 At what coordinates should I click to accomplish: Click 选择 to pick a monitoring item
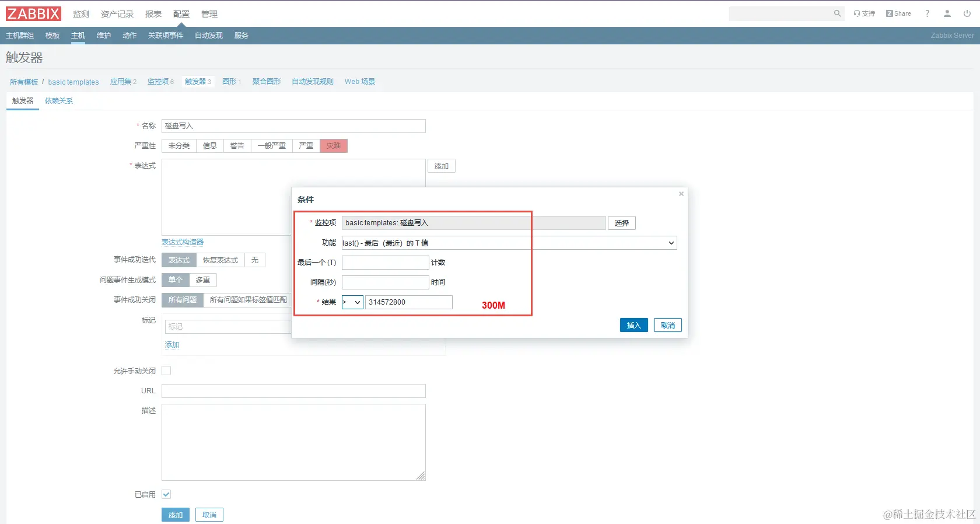[x=622, y=223]
